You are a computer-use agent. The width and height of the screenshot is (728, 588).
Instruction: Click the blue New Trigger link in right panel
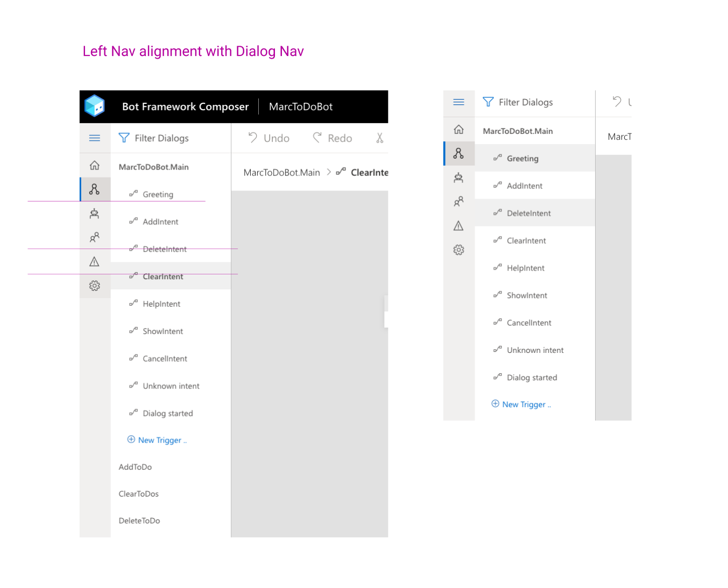pos(521,404)
